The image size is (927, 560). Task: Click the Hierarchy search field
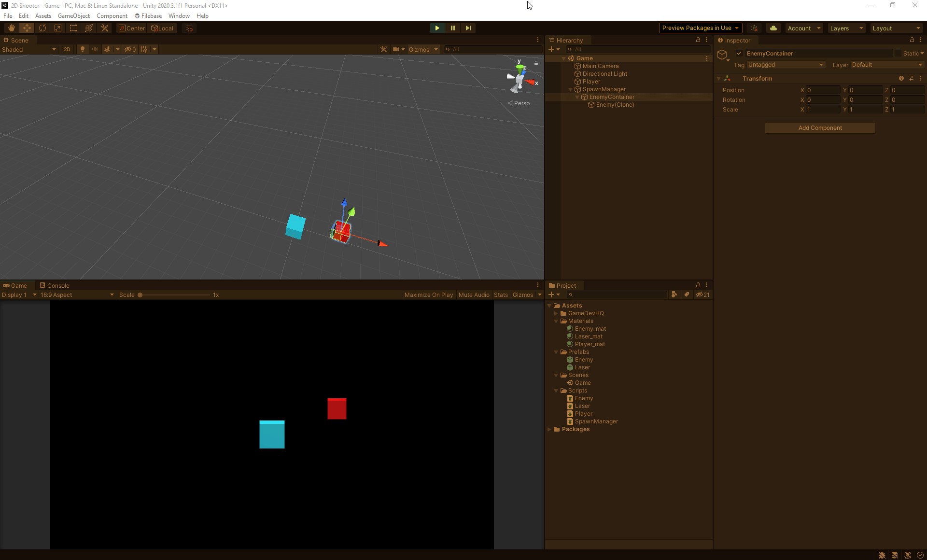(638, 49)
